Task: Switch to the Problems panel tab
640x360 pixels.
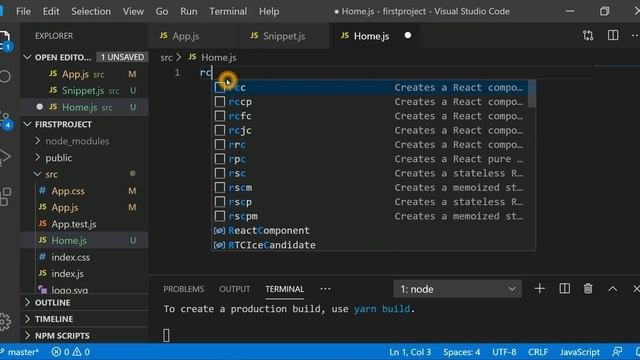Action: 184,289
